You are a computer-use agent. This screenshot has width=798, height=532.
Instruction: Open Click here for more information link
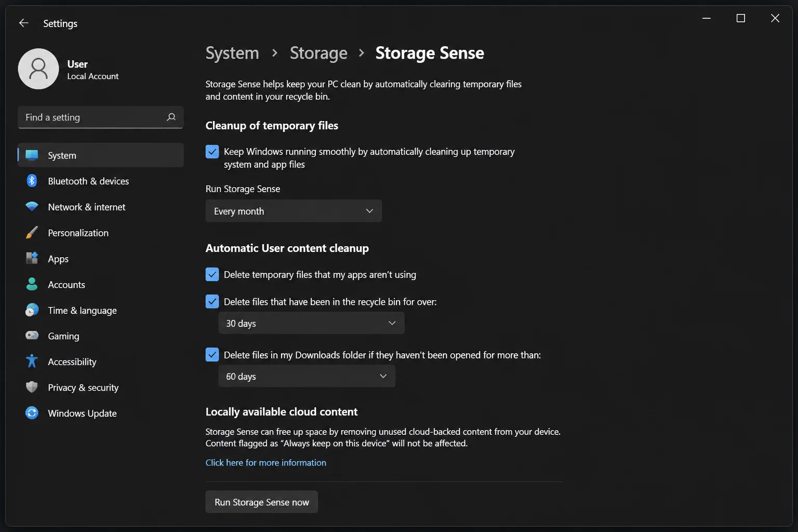(266, 462)
